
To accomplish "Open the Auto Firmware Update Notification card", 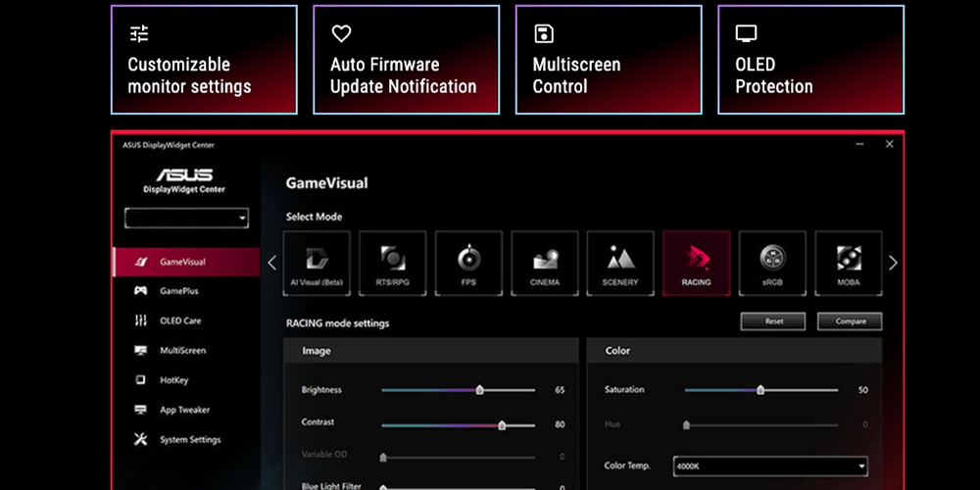I will [x=407, y=60].
